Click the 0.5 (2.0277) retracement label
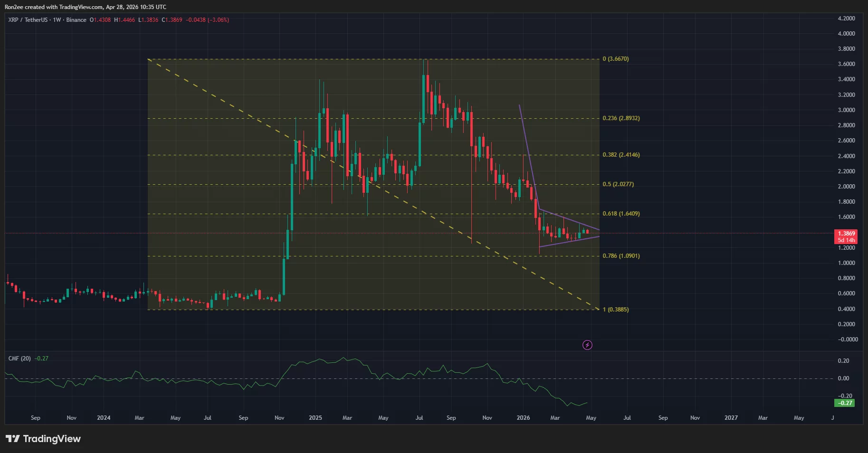The height and width of the screenshot is (453, 868). click(x=617, y=184)
